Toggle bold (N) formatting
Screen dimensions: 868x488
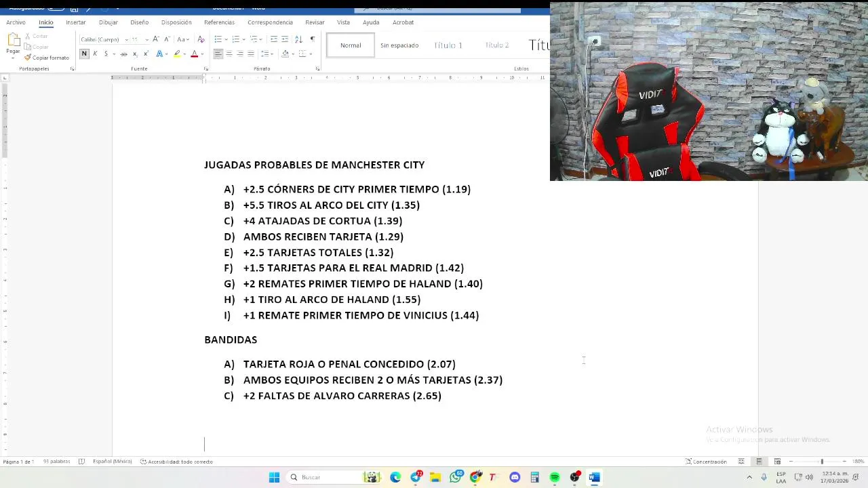pos(84,54)
